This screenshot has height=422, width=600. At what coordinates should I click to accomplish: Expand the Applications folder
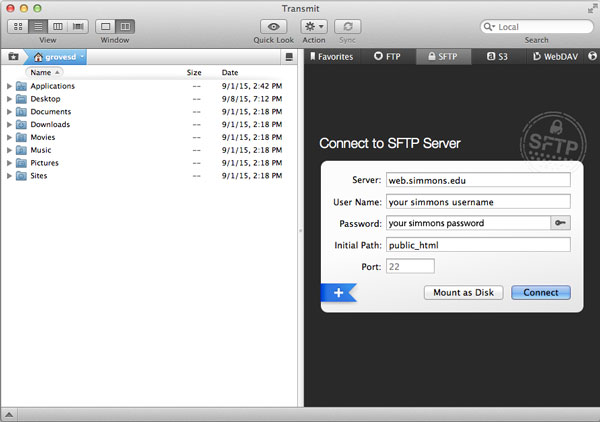(9, 86)
